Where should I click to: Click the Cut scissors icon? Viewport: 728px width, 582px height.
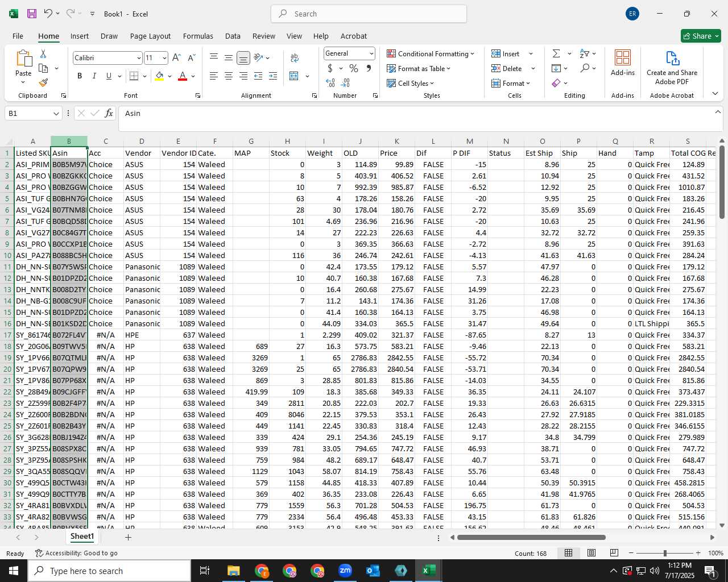coord(43,53)
